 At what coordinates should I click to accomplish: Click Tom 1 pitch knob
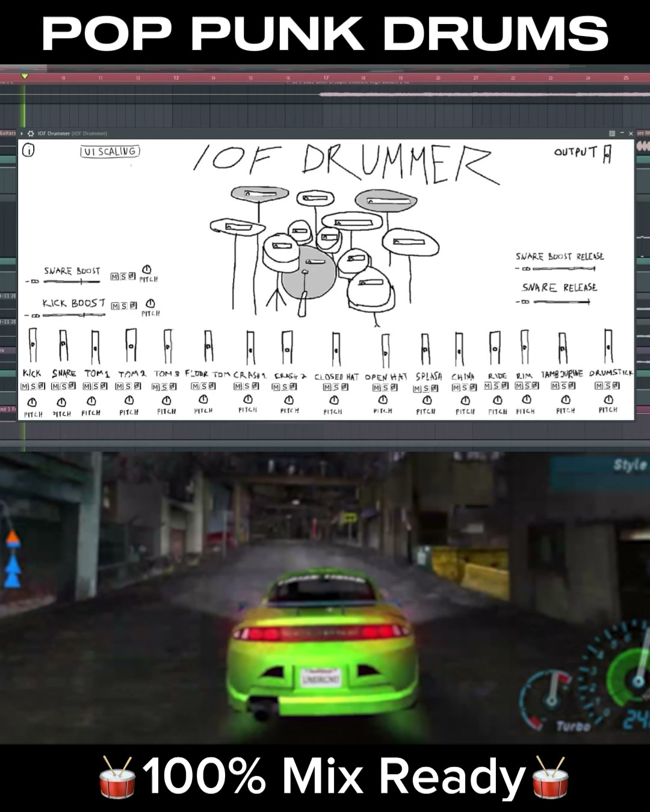point(91,401)
